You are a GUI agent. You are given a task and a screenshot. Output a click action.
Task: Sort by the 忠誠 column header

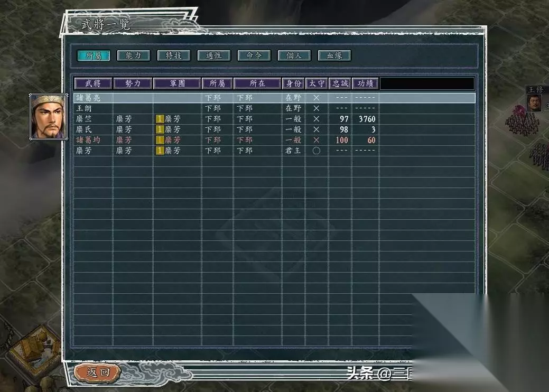pos(340,83)
